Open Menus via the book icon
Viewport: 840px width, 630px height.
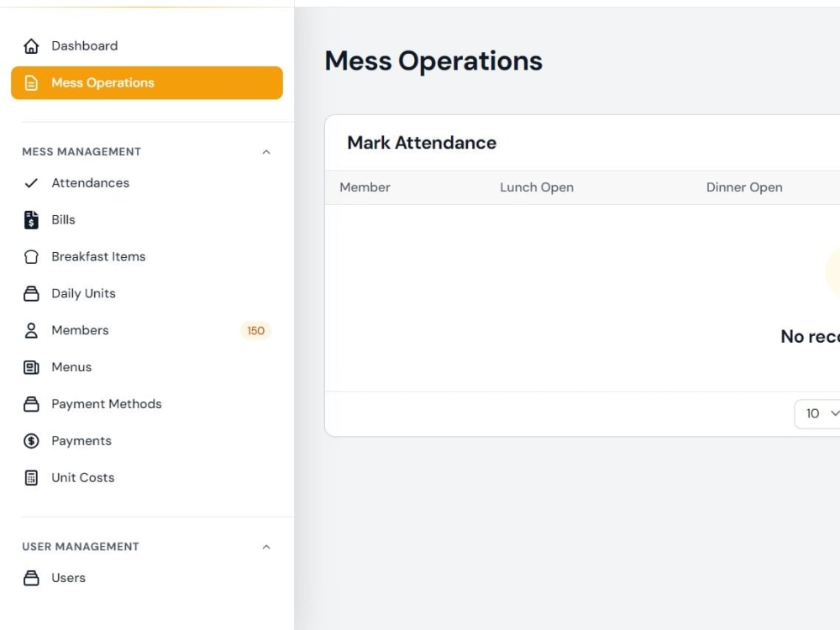pyautogui.click(x=31, y=367)
